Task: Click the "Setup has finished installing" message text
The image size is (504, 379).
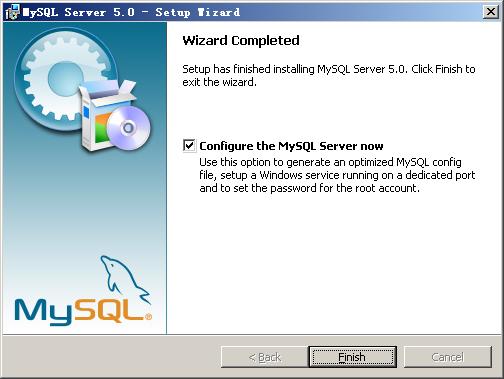Action: point(329,75)
